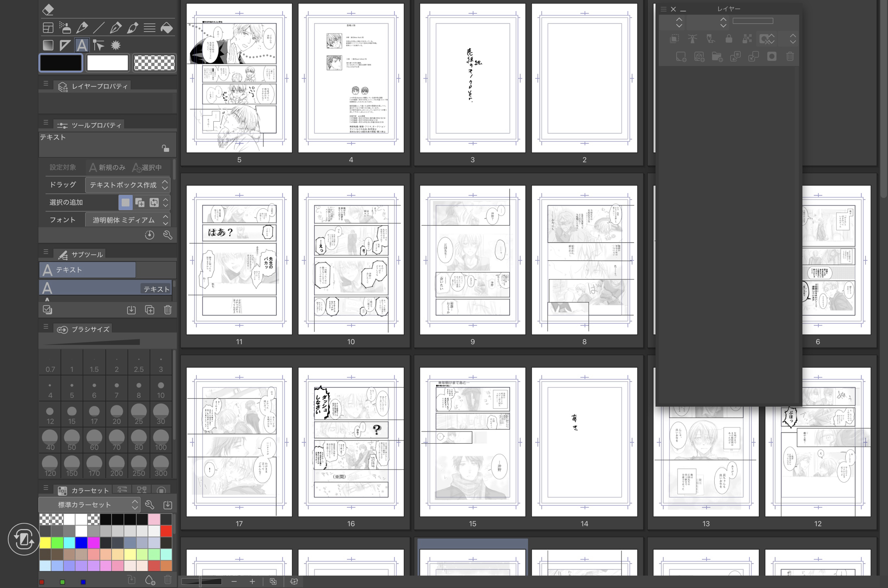
Task: Toggle 新規のみ setting target option
Action: 108,167
